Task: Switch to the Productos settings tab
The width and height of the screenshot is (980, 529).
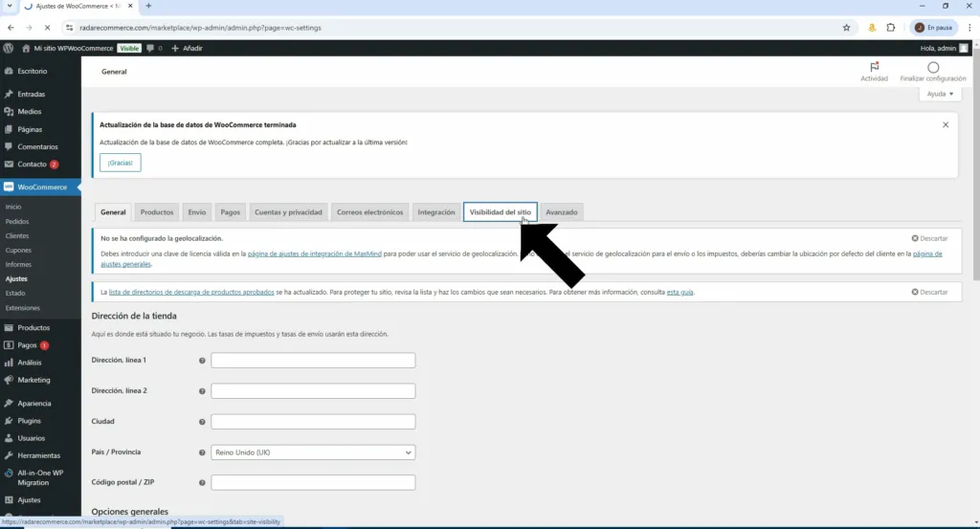Action: pyautogui.click(x=157, y=212)
